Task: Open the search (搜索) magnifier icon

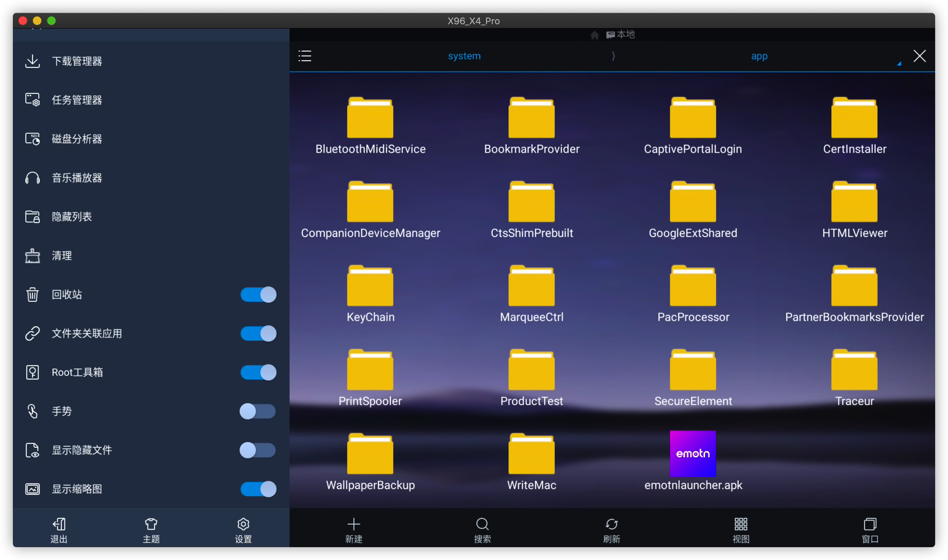Action: click(x=482, y=524)
